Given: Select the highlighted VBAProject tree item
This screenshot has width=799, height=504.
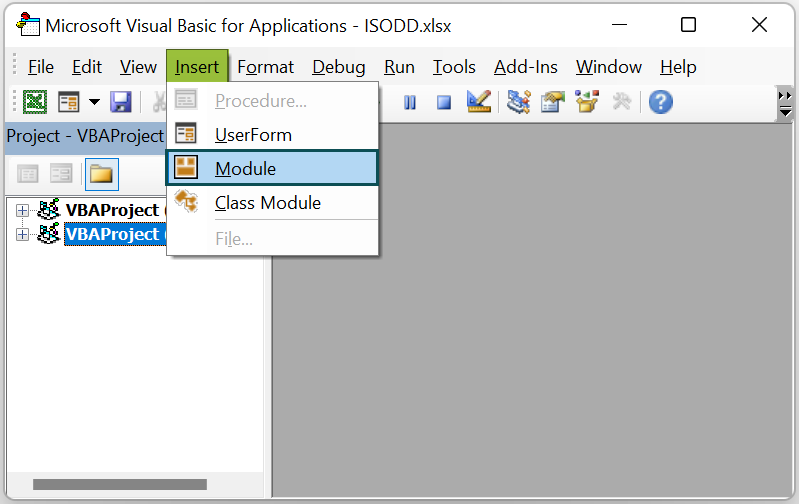Looking at the screenshot, I should 115,234.
